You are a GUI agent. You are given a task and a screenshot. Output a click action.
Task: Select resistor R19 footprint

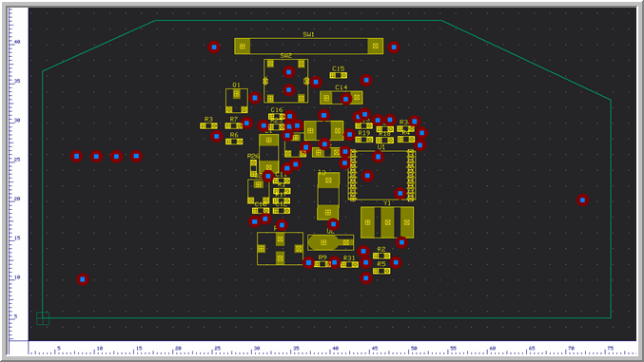pyautogui.click(x=364, y=140)
